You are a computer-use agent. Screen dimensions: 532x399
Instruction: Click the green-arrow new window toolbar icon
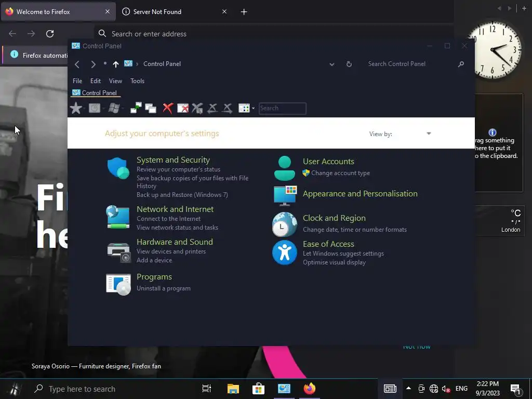point(136,108)
